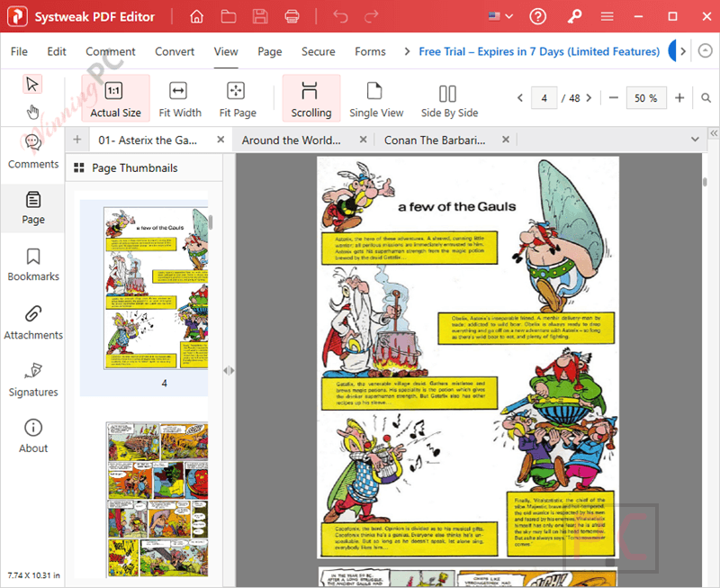Collapse right panel with double chevron
The width and height of the screenshot is (720, 588).
[x=714, y=133]
